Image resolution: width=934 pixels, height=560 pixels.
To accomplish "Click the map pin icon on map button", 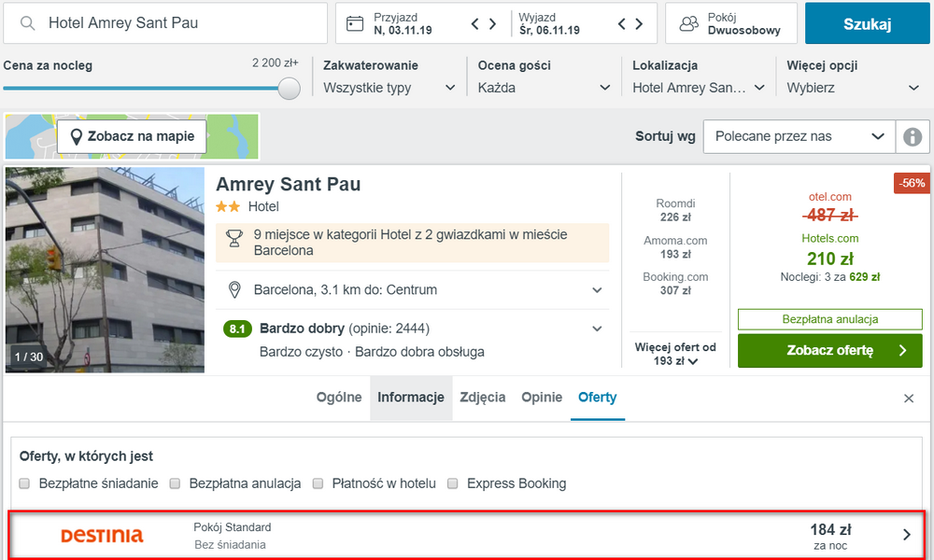I will tap(76, 137).
